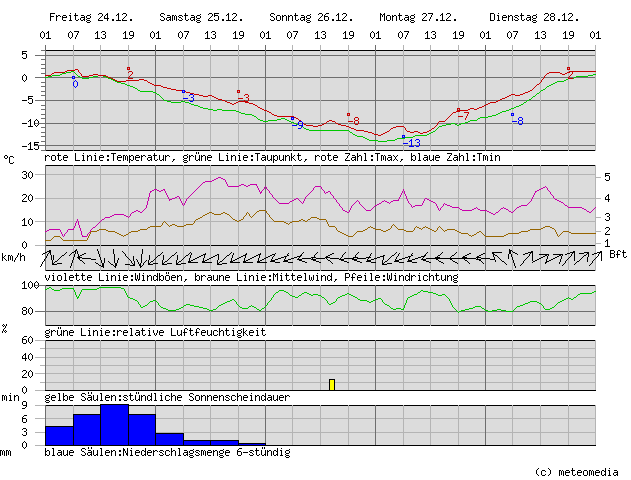Click the blue Tmin value '-13'
This screenshot has width=631, height=480.
(412, 143)
